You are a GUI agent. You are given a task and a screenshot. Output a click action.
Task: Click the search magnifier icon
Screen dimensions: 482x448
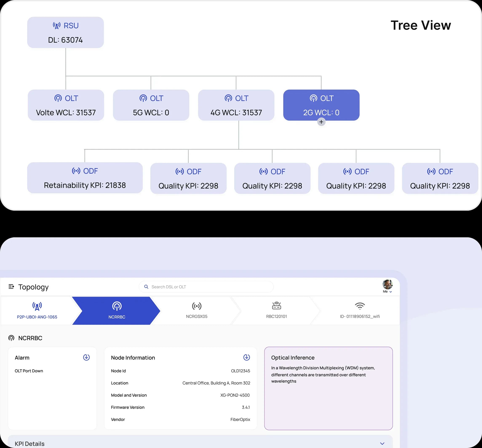point(146,286)
